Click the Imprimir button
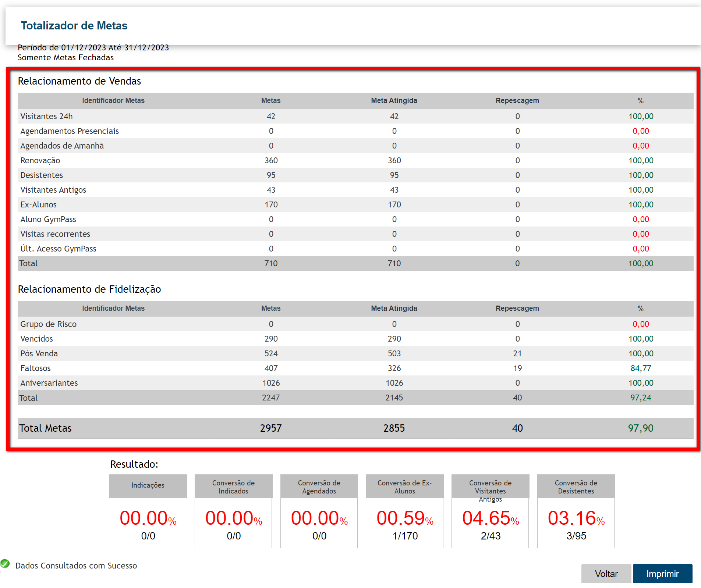The height and width of the screenshot is (588, 701). coord(662,574)
